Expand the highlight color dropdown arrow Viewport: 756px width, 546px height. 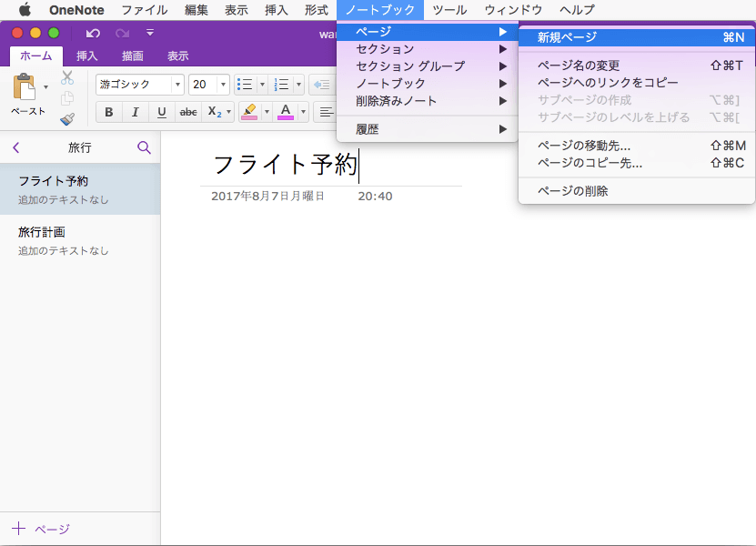[267, 112]
